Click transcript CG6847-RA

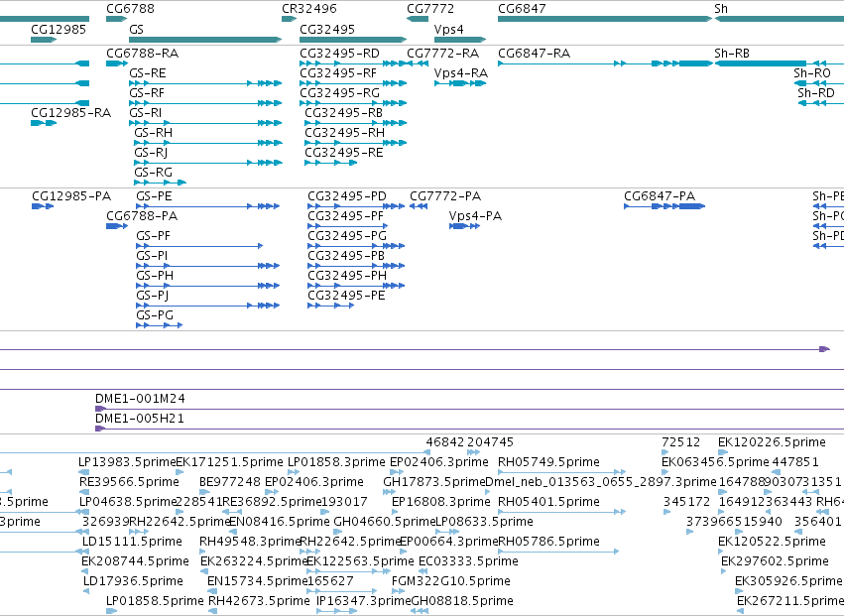pos(605,63)
